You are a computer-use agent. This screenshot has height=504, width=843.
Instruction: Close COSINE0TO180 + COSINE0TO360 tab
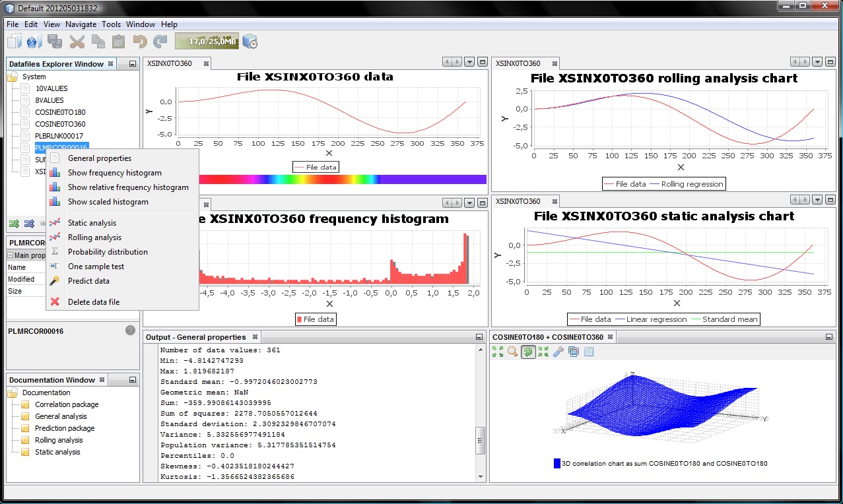(x=611, y=337)
